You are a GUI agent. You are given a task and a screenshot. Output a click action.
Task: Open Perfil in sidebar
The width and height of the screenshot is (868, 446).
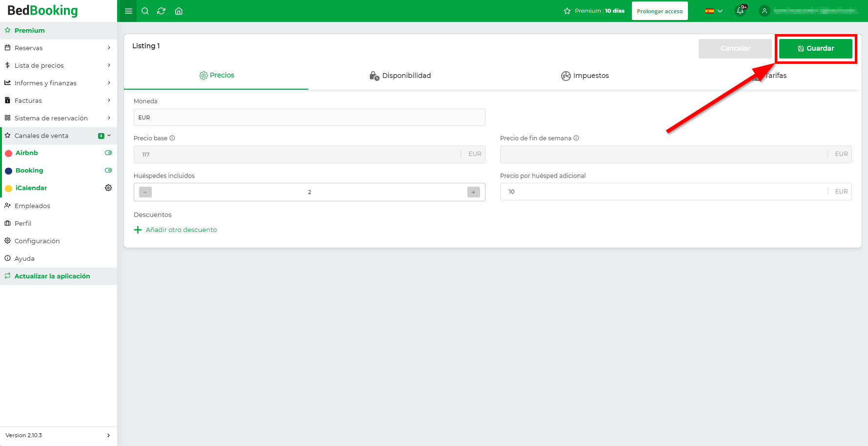click(59, 223)
